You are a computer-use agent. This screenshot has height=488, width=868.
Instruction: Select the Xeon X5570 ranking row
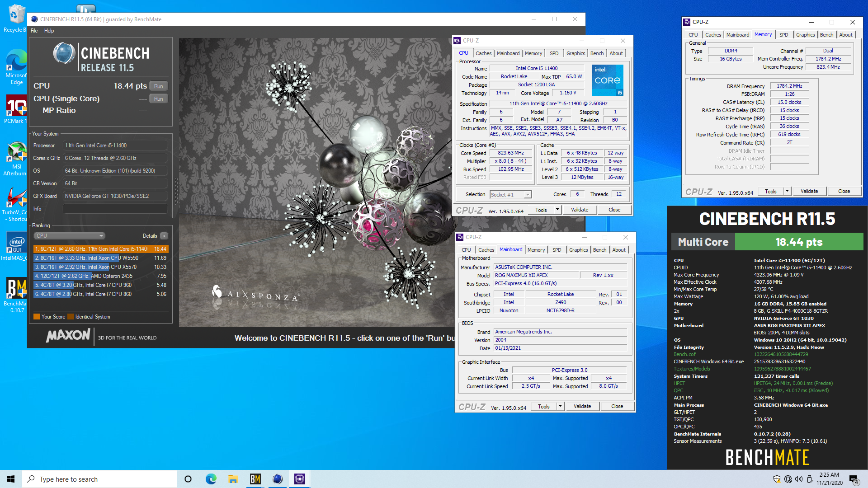coord(100,267)
